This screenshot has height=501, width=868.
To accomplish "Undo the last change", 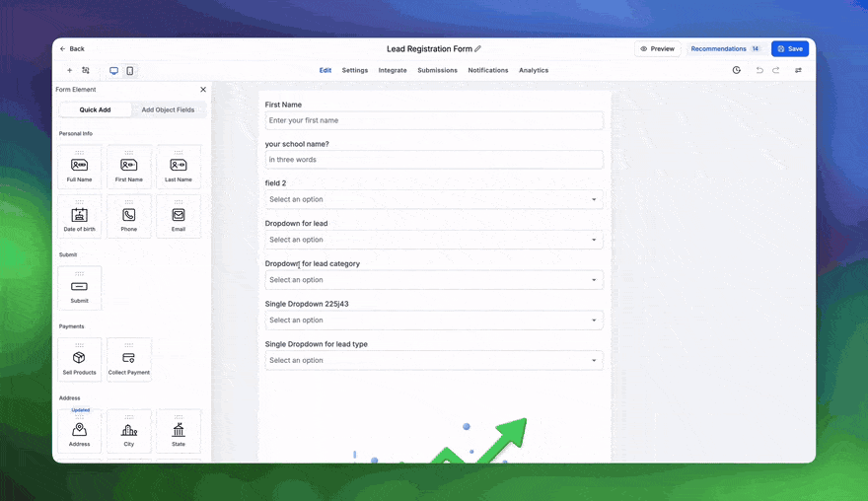I will click(x=759, y=70).
